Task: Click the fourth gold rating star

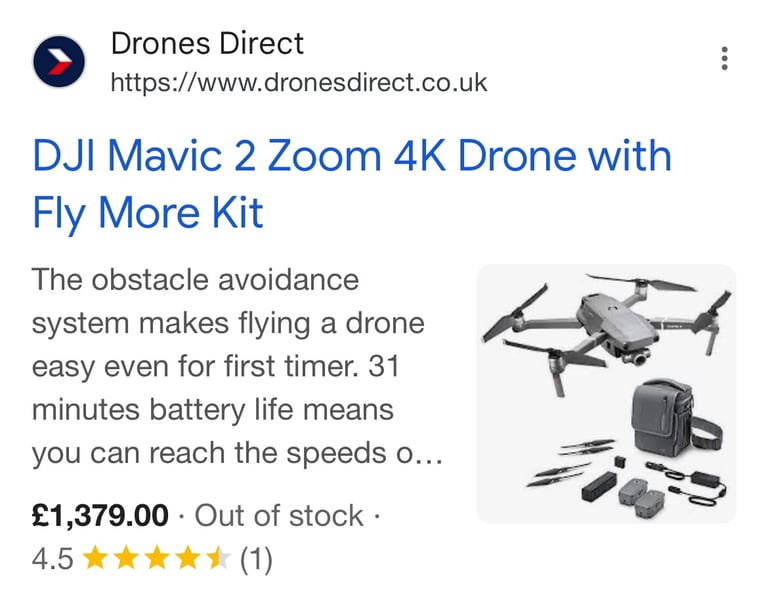Action: click(188, 558)
